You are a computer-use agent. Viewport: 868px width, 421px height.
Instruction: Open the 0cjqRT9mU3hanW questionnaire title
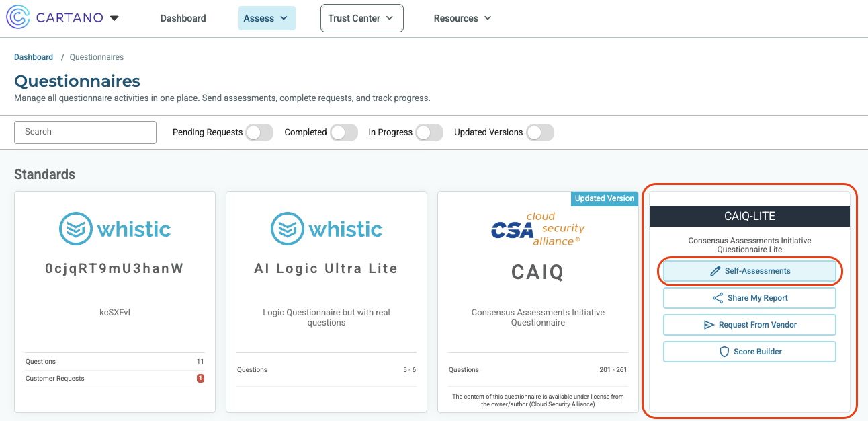[x=115, y=268]
